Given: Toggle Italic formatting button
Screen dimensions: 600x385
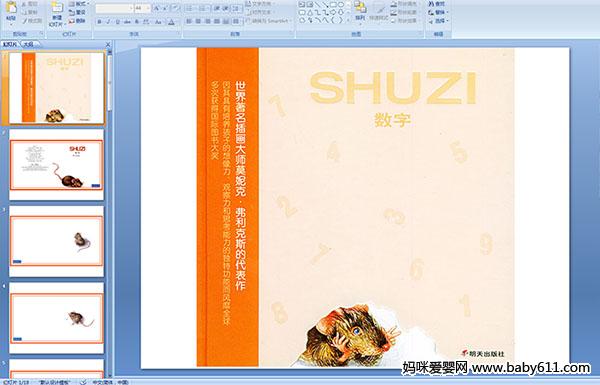Looking at the screenshot, I should [x=109, y=22].
